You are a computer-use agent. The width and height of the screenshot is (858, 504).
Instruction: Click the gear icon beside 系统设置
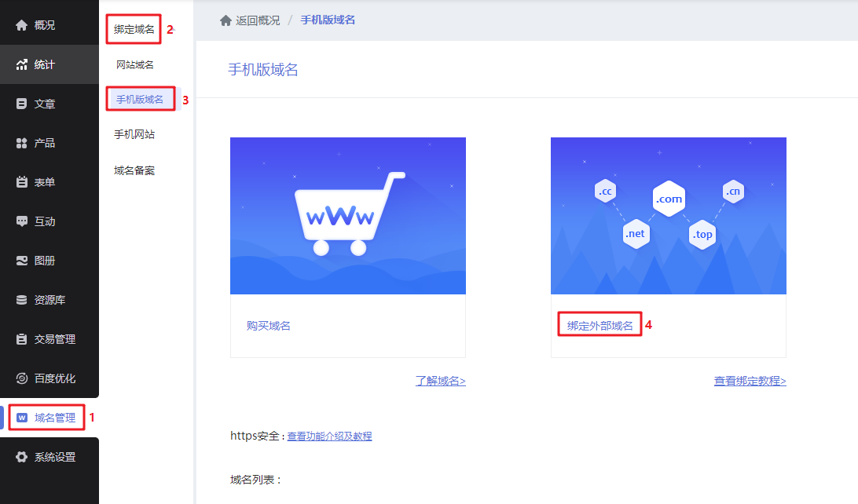click(x=21, y=457)
